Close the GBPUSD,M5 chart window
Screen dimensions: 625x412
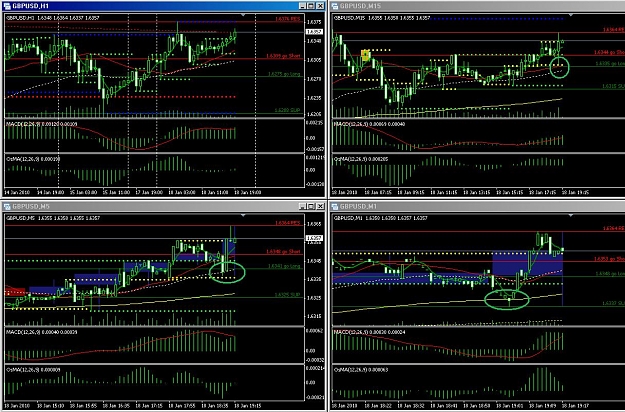click(x=320, y=206)
